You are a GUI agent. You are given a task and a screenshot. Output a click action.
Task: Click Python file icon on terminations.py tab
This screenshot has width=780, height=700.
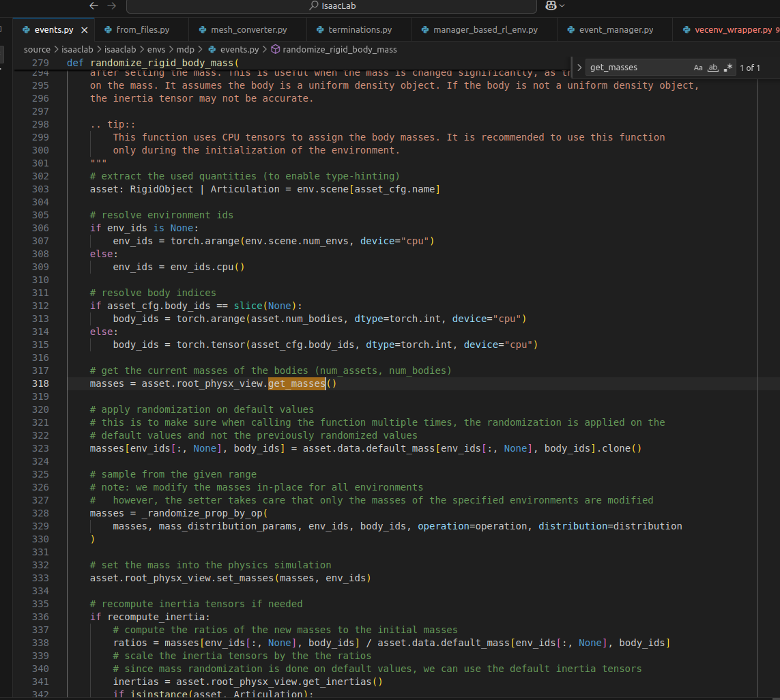tap(320, 30)
